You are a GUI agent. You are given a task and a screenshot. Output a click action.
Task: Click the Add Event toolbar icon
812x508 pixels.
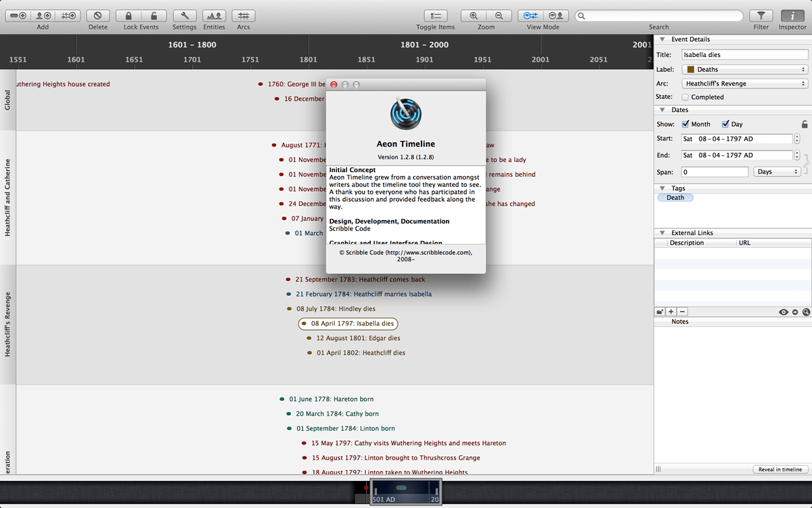coord(19,16)
